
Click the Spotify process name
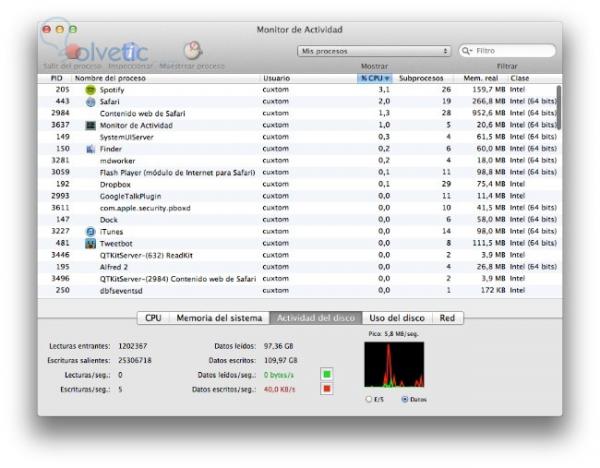click(112, 90)
